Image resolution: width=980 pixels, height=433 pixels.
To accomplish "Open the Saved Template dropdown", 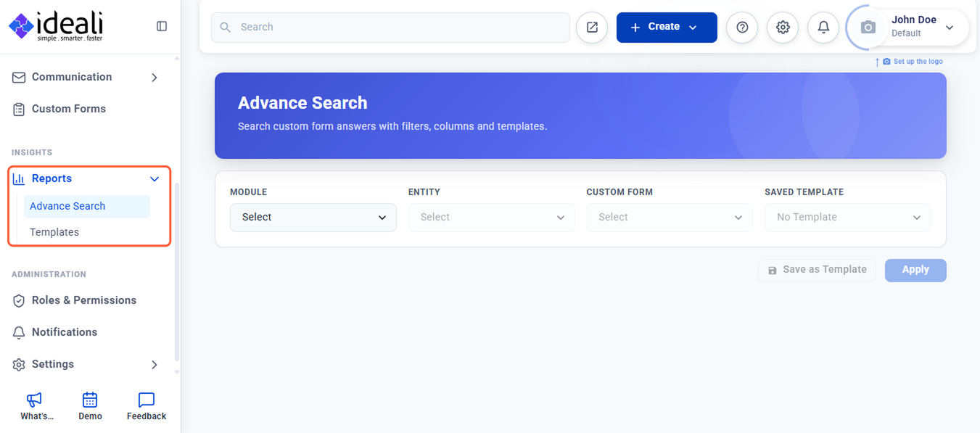I will [848, 218].
